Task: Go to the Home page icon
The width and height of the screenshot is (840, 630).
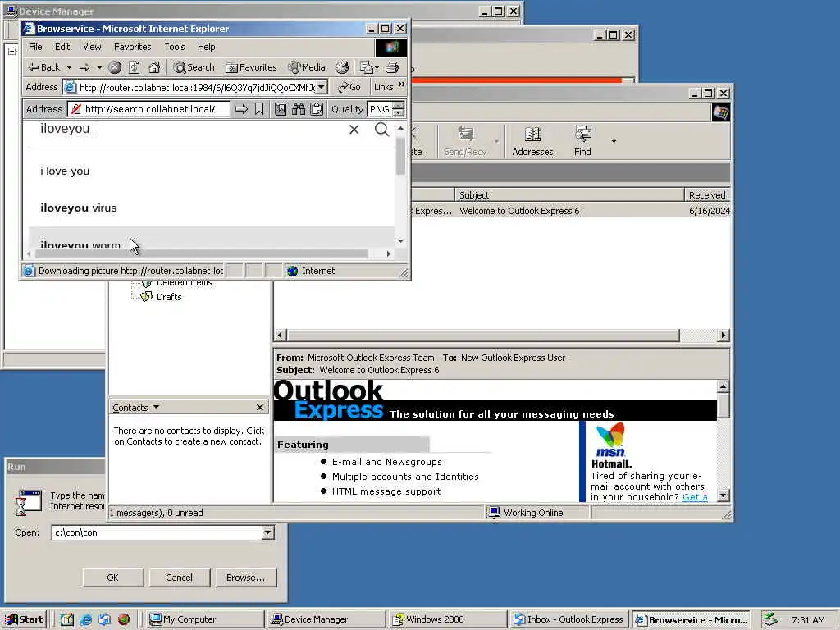Action: click(x=154, y=67)
